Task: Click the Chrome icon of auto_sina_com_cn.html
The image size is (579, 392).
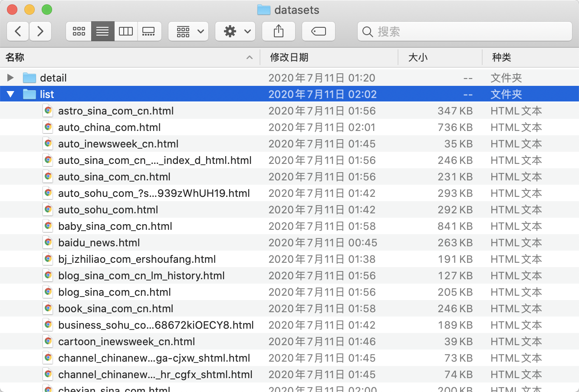Action: coord(48,176)
